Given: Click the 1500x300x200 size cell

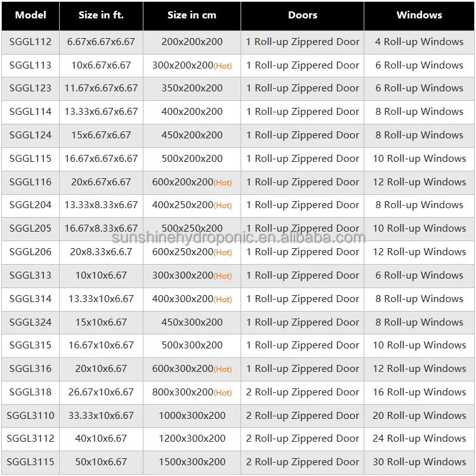Looking at the screenshot, I should 192,462.
